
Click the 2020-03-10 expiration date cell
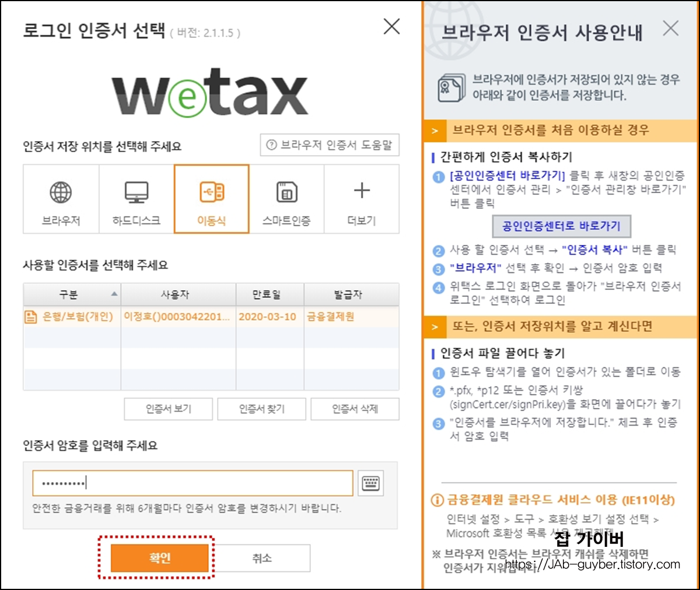click(268, 317)
